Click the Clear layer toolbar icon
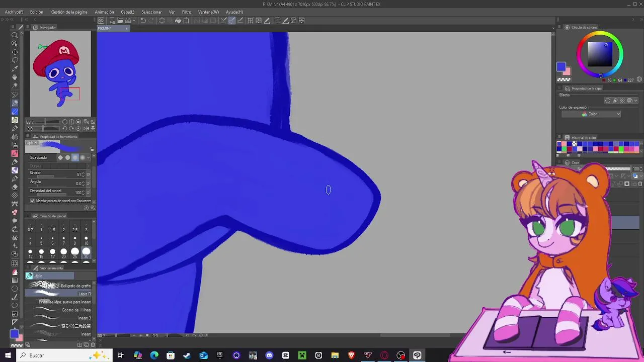This screenshot has width=644, height=362. (x=162, y=21)
